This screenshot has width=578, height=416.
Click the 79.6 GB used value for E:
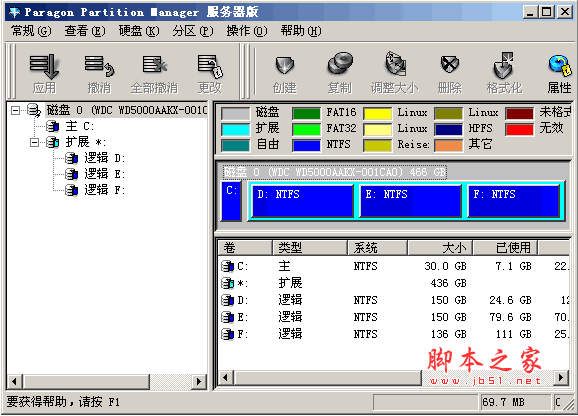pyautogui.click(x=510, y=317)
